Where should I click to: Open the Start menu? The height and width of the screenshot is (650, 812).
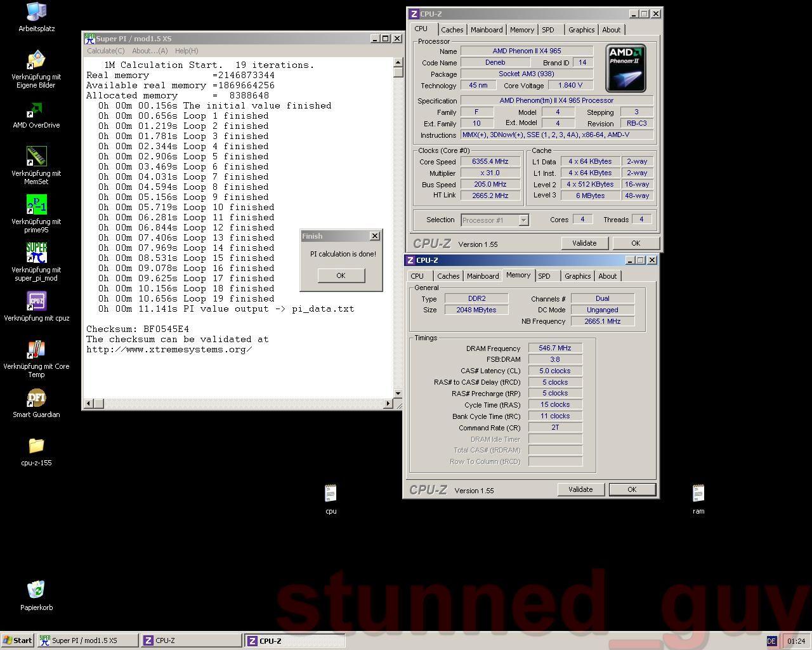[18, 640]
